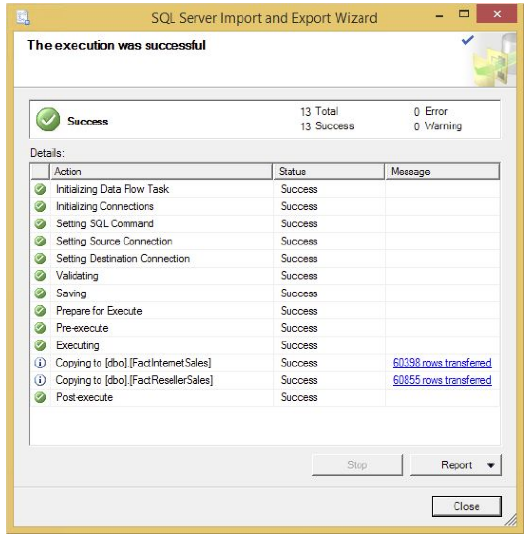Click the Action column header
The image size is (527, 537).
coord(161,171)
